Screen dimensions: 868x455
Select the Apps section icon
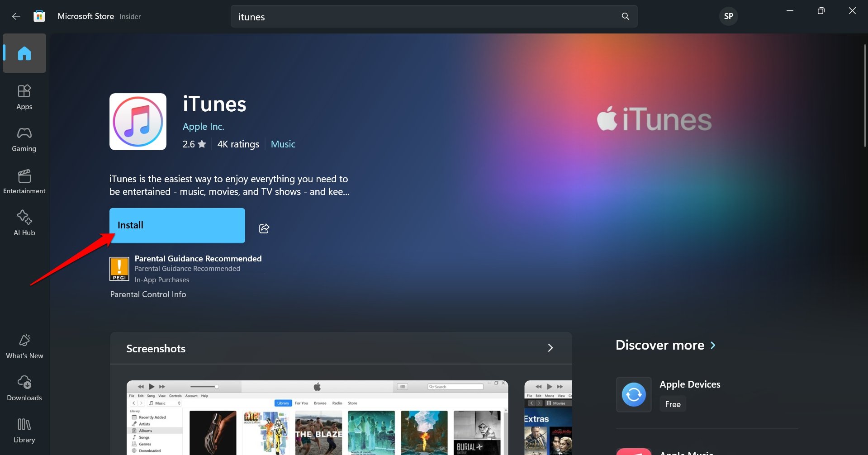[24, 96]
